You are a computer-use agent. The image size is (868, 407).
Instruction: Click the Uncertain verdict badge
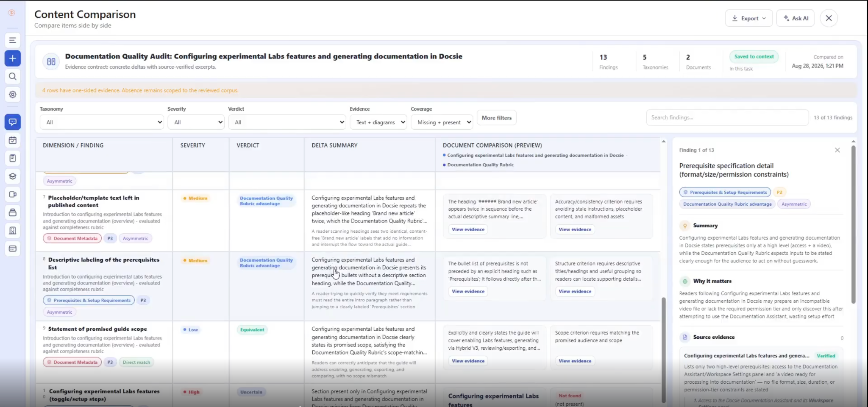pos(251,392)
